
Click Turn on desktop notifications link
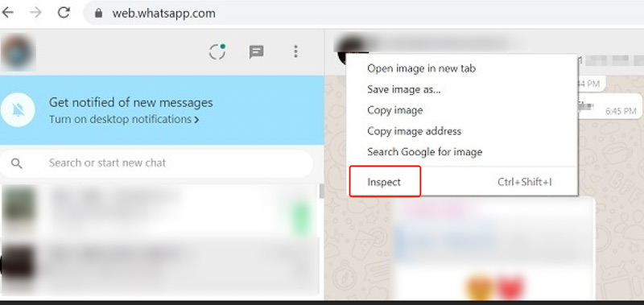click(124, 119)
